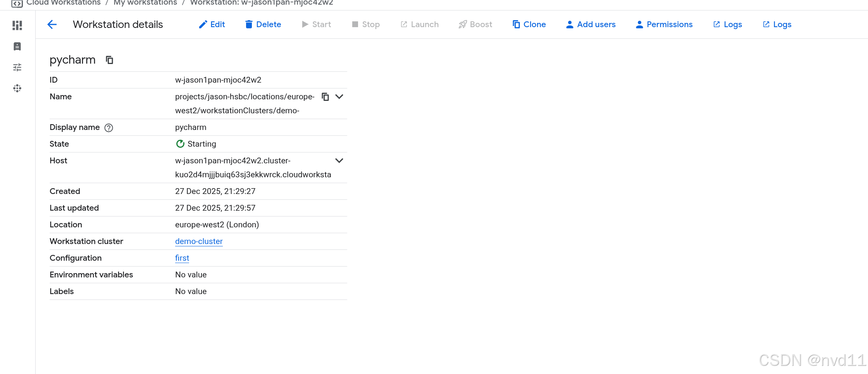Click the Workstation details heading
Viewport: 868px width, 374px height.
click(x=118, y=24)
